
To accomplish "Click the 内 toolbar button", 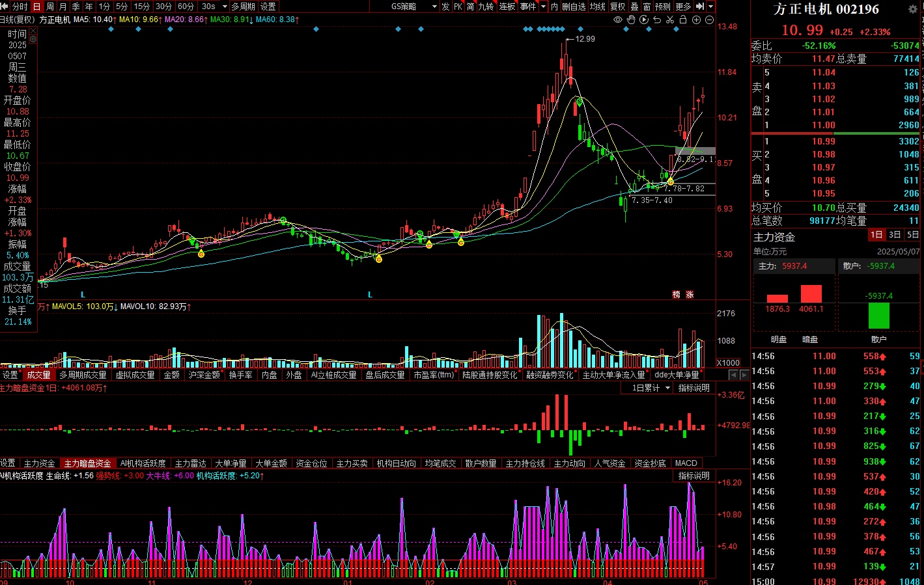I will (555, 7).
